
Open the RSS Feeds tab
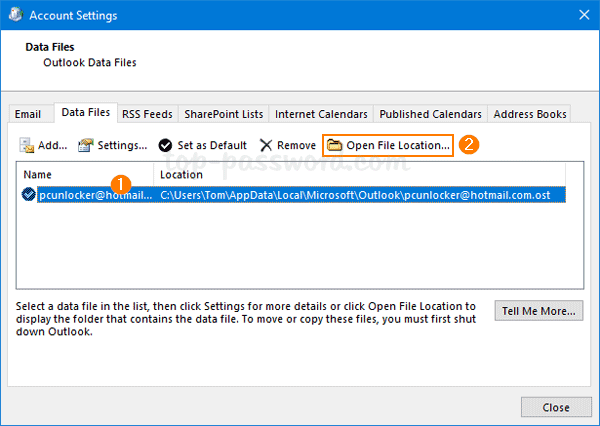(147, 114)
